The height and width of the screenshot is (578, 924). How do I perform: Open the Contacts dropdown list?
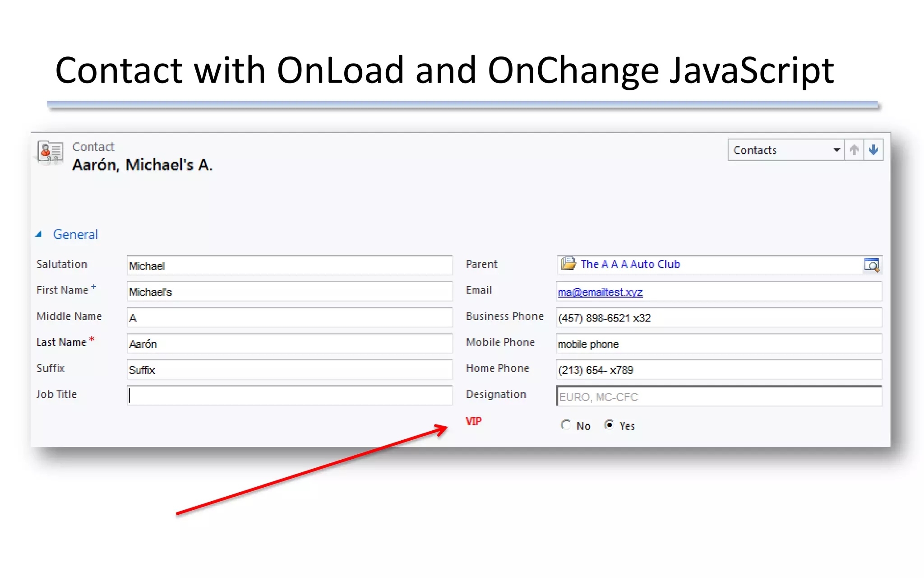click(836, 150)
